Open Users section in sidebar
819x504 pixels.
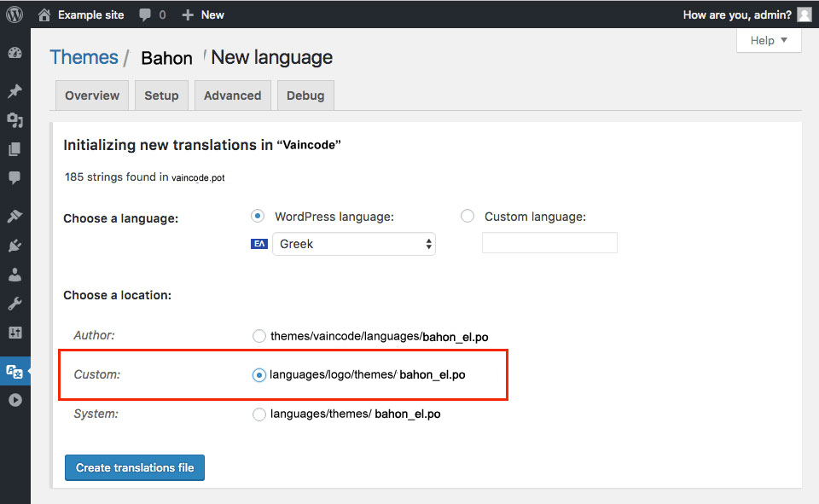click(x=15, y=275)
